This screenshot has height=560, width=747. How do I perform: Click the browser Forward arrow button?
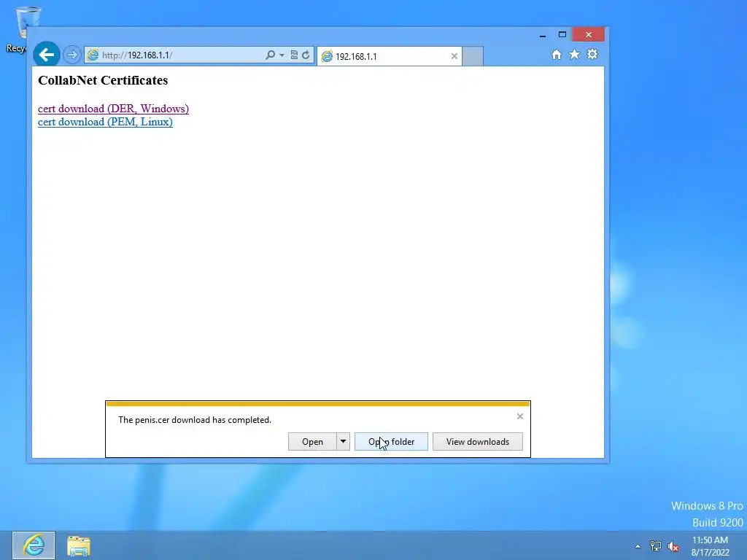(x=72, y=55)
